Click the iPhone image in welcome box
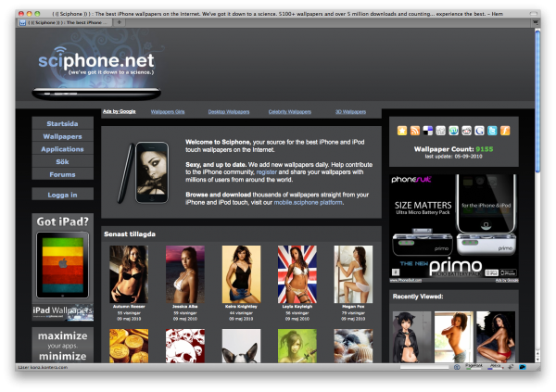Image resolution: width=556 pixels, height=392 pixels. (x=144, y=172)
